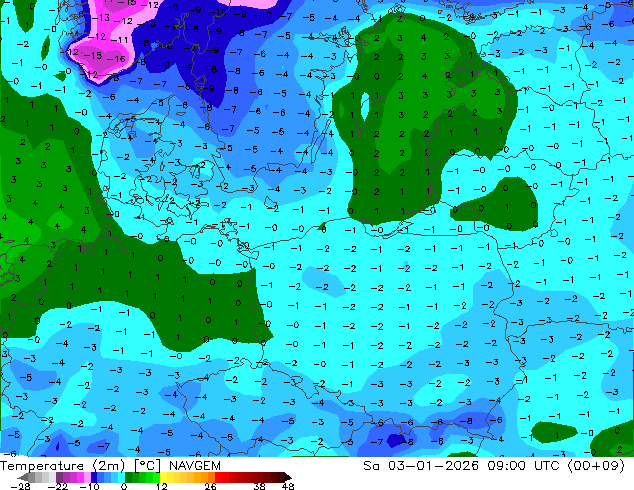The height and width of the screenshot is (490, 634).
Task: Click the '26' label under the color scale
Action: pos(210,486)
